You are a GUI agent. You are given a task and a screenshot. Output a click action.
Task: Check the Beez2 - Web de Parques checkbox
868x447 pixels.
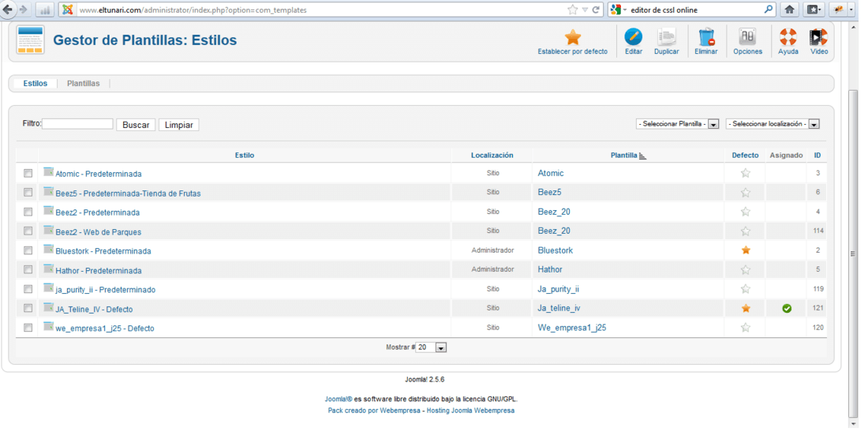[x=28, y=231]
